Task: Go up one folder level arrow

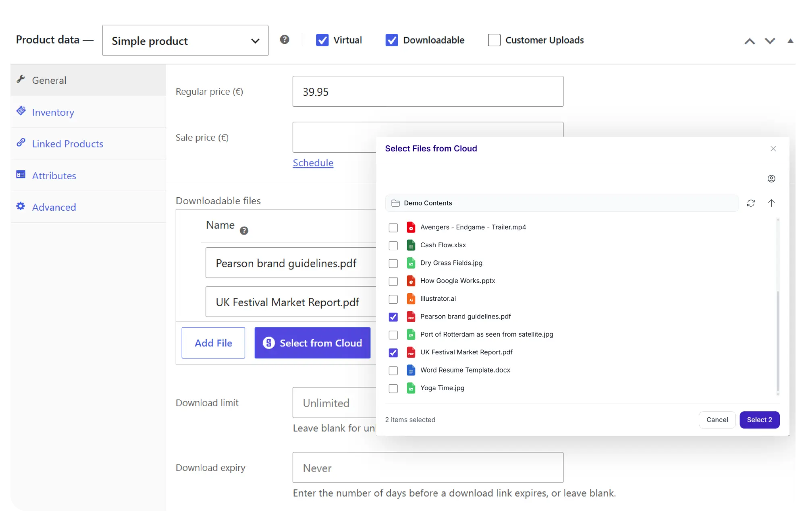Action: [x=771, y=203]
